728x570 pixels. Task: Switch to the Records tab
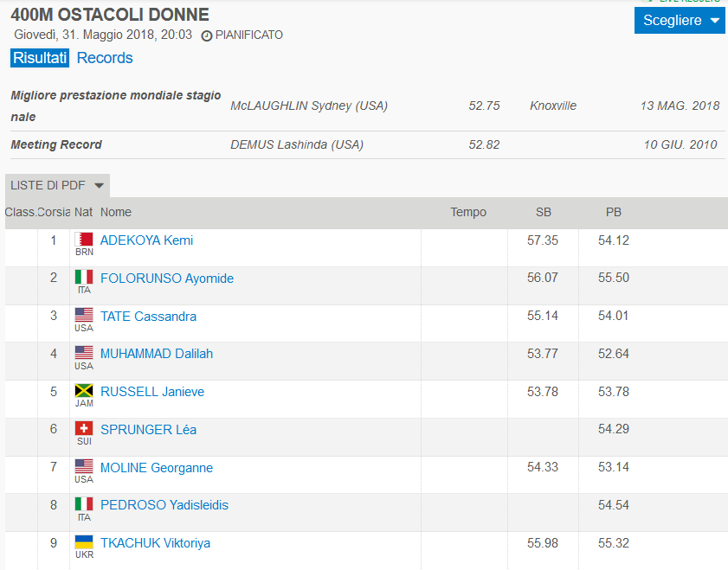pyautogui.click(x=105, y=58)
